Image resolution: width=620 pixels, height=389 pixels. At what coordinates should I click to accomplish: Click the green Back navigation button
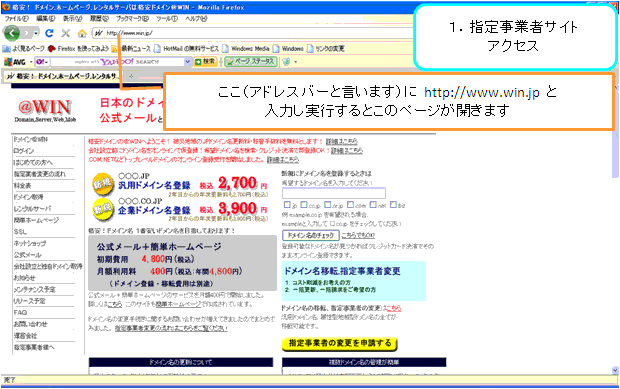11,33
